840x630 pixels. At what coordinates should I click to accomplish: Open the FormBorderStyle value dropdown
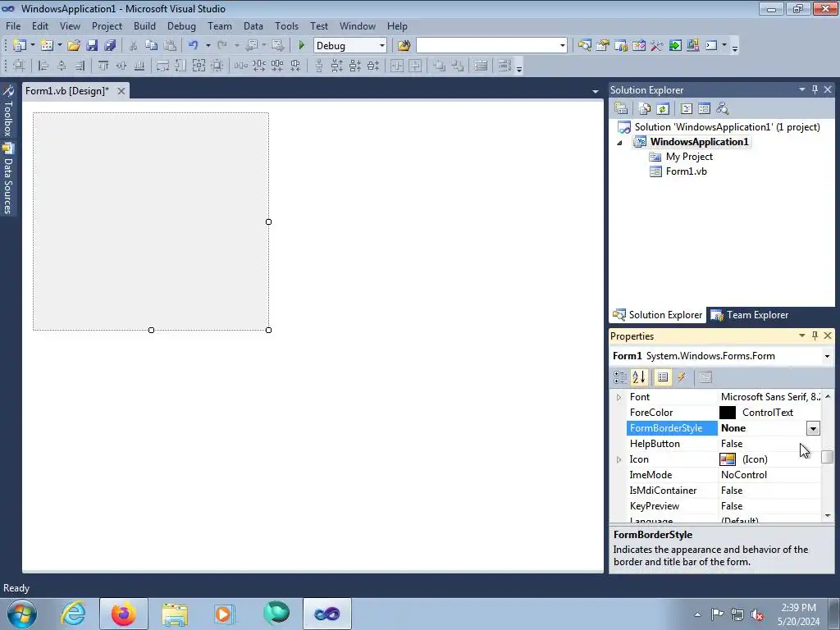pyautogui.click(x=813, y=428)
